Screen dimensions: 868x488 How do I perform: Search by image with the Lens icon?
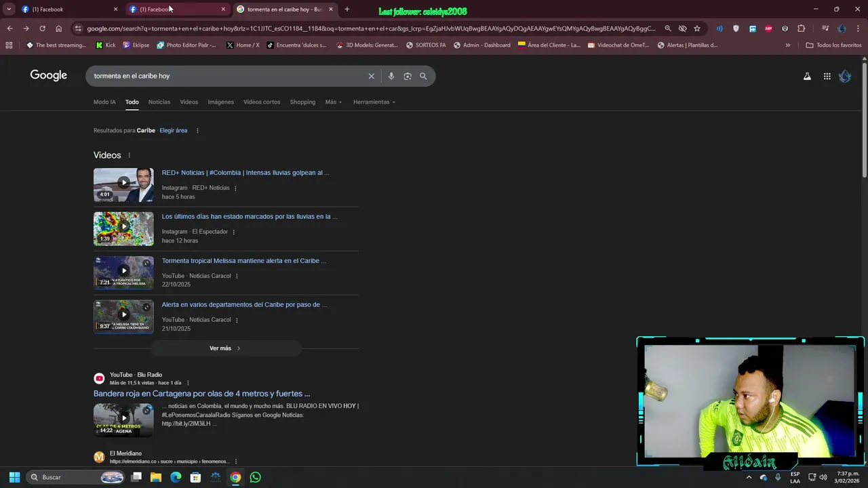pyautogui.click(x=408, y=76)
